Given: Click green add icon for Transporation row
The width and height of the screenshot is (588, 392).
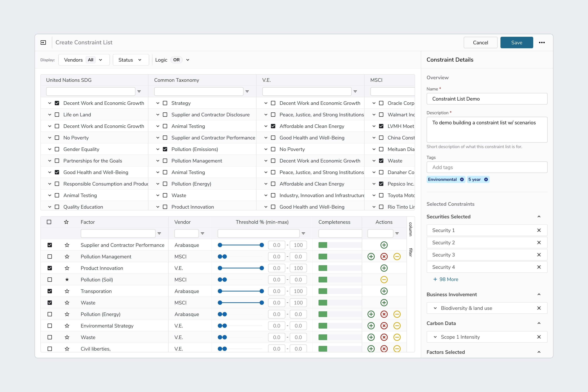Looking at the screenshot, I should [x=384, y=291].
